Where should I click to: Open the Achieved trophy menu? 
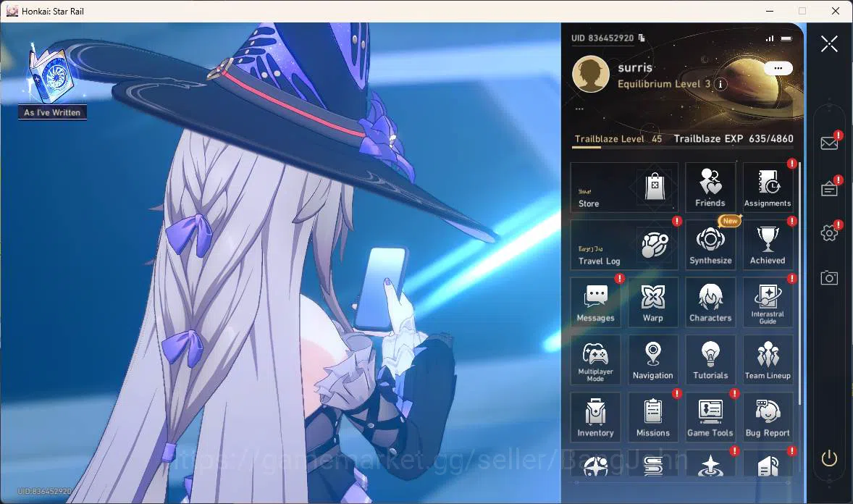(768, 245)
